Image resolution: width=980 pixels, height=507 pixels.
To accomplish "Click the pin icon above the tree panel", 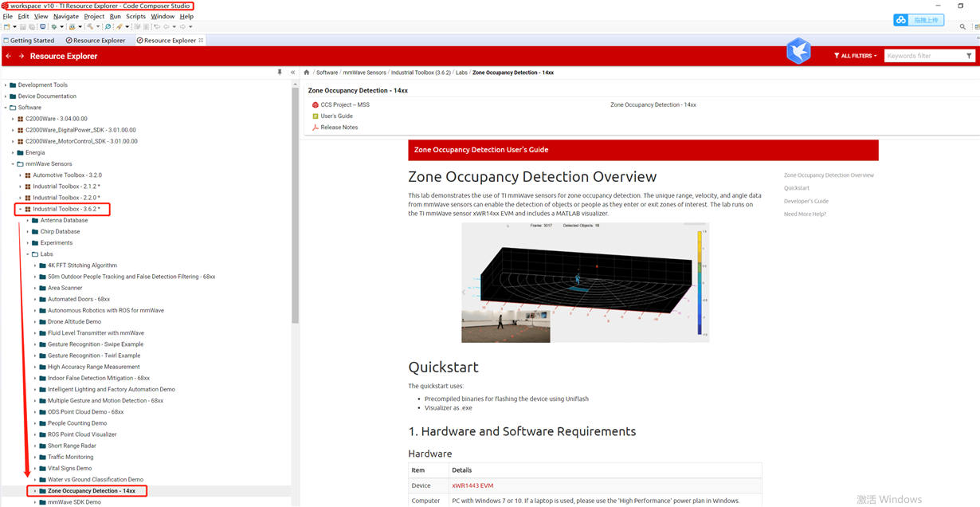I will point(280,73).
